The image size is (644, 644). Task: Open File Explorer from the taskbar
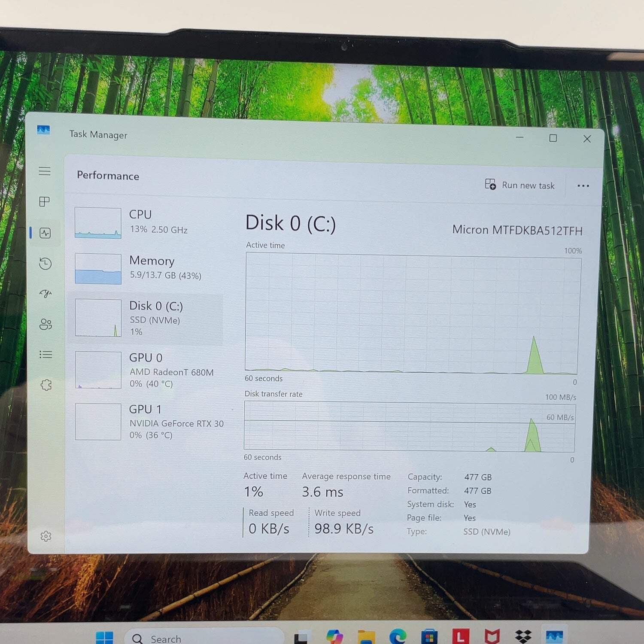coord(366,637)
